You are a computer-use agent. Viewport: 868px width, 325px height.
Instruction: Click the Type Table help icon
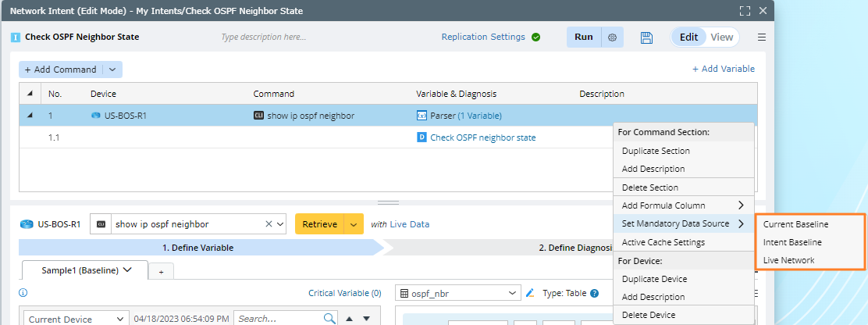pyautogui.click(x=595, y=294)
